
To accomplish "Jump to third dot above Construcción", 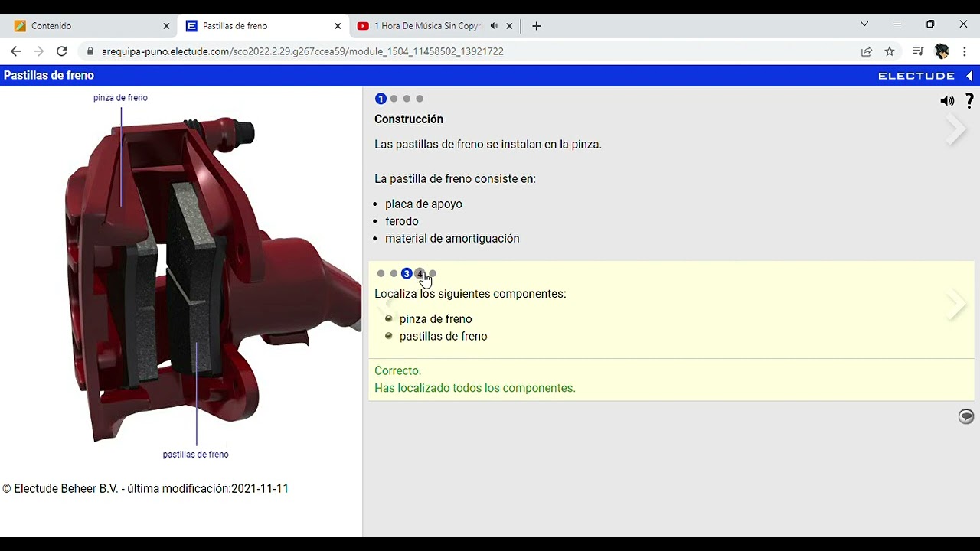I will [x=407, y=99].
